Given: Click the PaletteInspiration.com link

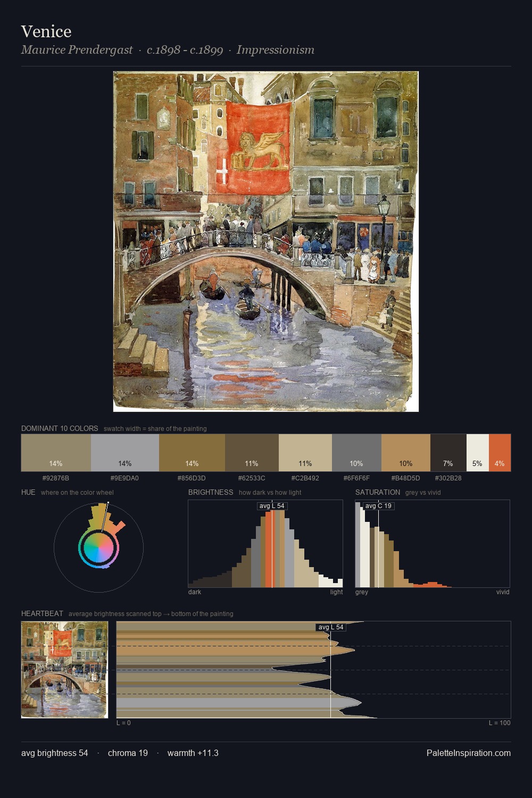Looking at the screenshot, I should (469, 753).
